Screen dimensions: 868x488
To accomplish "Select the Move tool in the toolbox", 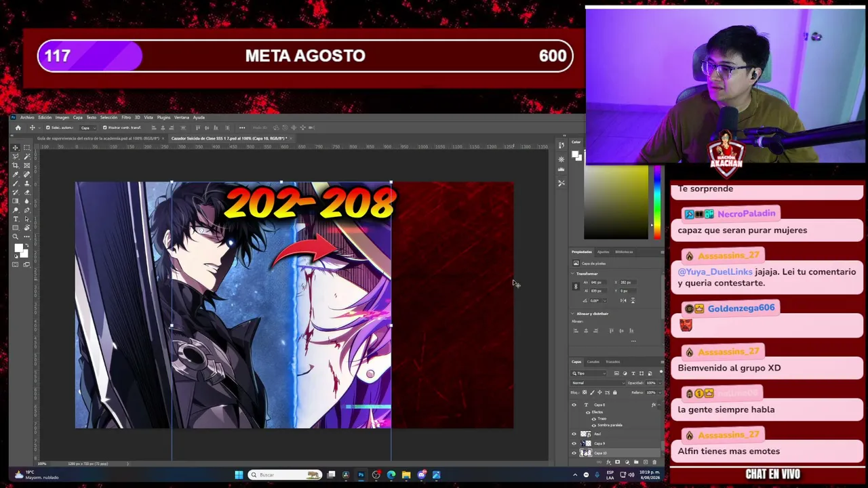I will coord(16,148).
